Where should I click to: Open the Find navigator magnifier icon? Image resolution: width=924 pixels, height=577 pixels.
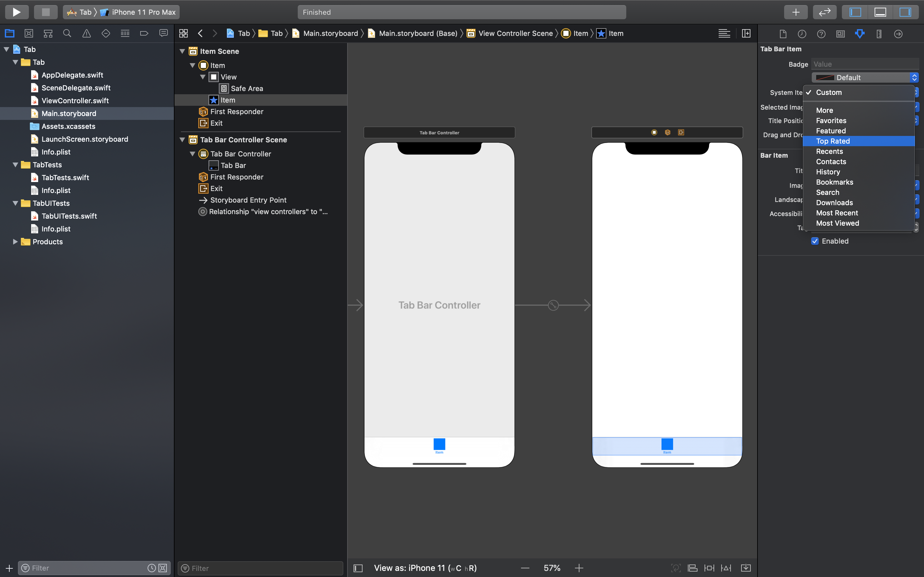pos(67,34)
